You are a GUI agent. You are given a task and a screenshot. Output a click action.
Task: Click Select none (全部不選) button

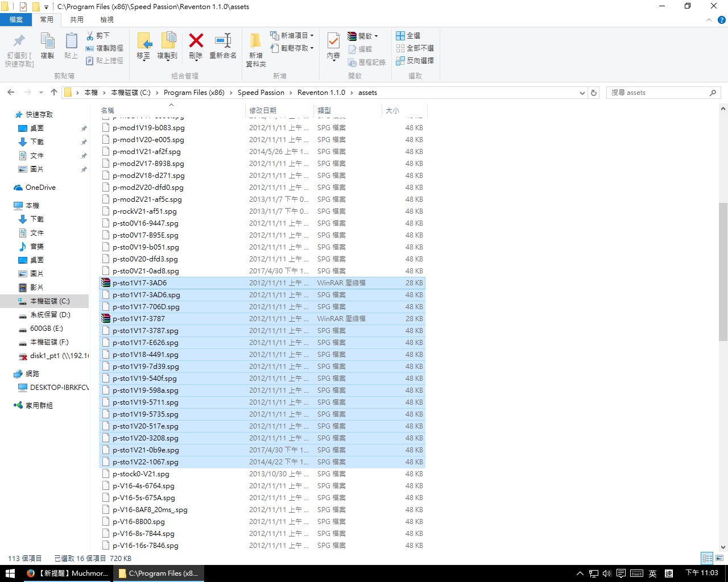click(415, 48)
